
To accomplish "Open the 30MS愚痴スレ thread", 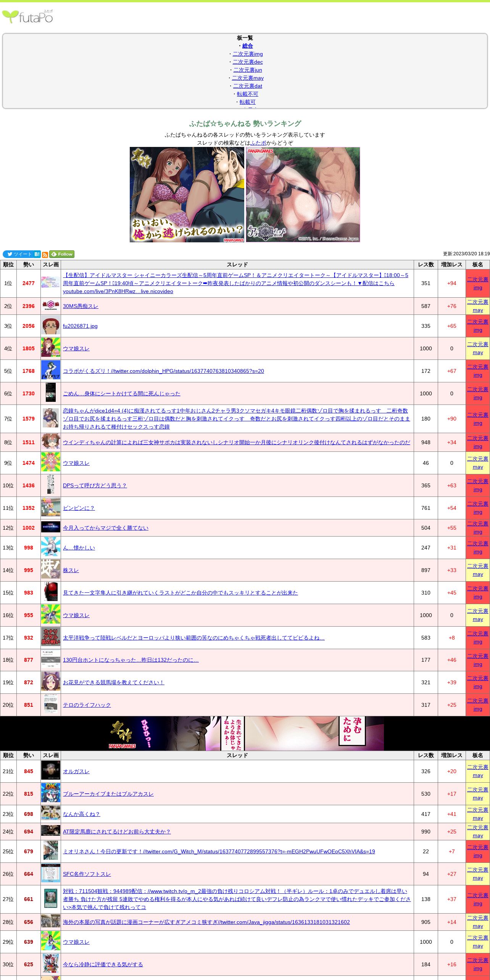I will tap(81, 306).
